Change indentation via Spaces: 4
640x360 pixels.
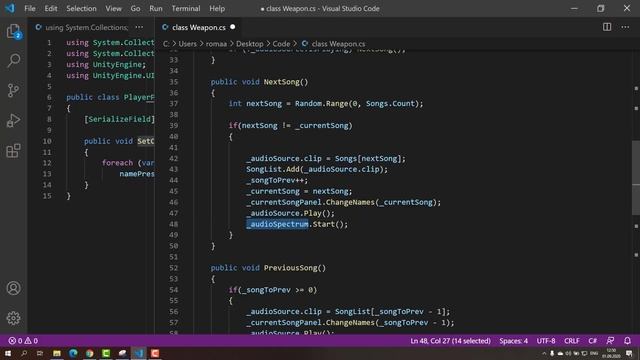tap(513, 340)
